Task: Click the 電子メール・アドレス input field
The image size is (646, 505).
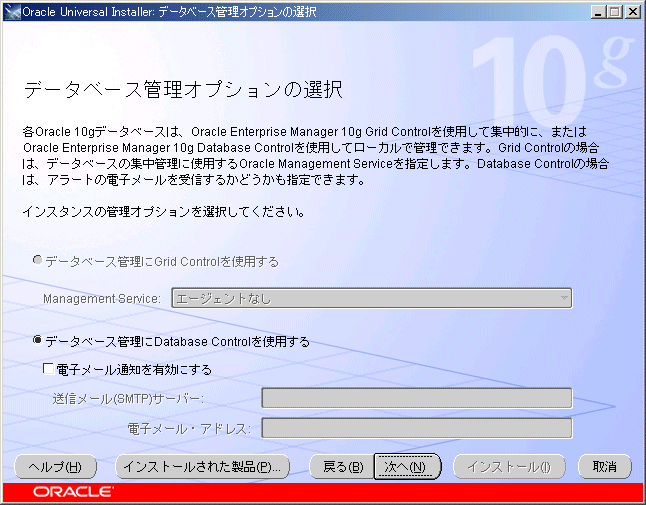Action: tap(417, 428)
